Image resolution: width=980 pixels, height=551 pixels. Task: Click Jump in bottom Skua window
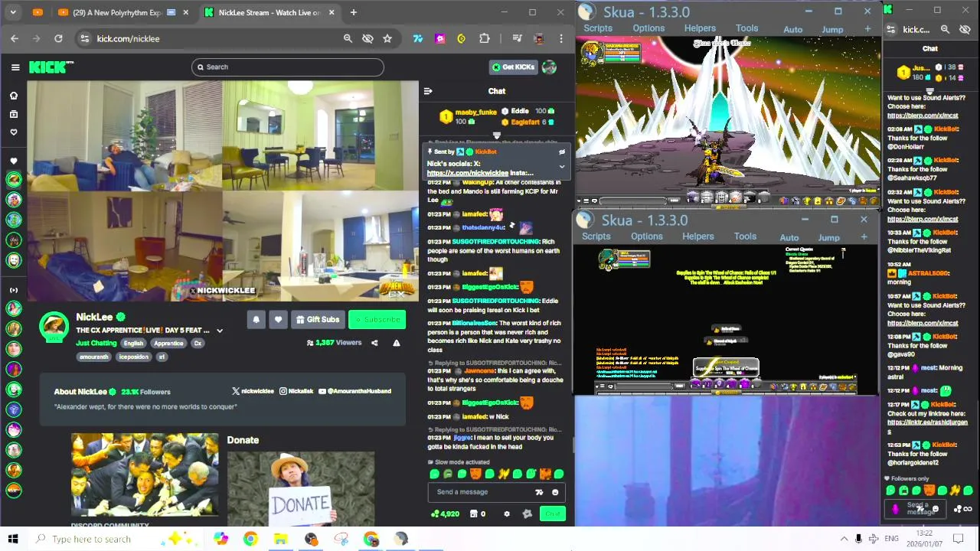click(x=828, y=237)
